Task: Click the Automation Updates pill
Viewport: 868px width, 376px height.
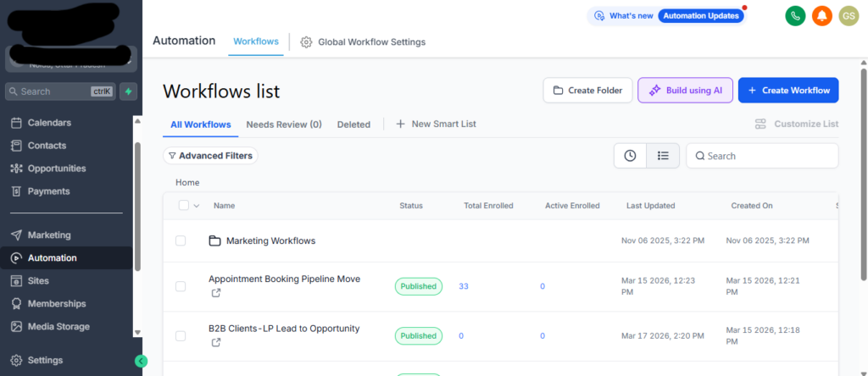Action: [x=701, y=16]
